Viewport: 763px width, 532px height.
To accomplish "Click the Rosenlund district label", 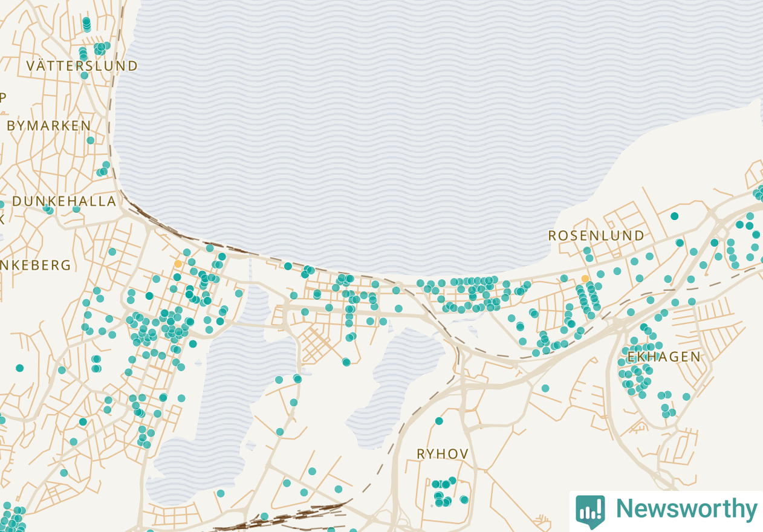I will tap(596, 236).
